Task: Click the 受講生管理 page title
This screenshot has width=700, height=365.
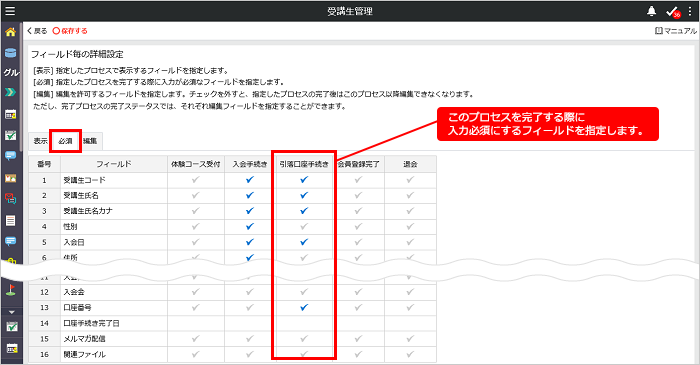Action: click(x=350, y=11)
